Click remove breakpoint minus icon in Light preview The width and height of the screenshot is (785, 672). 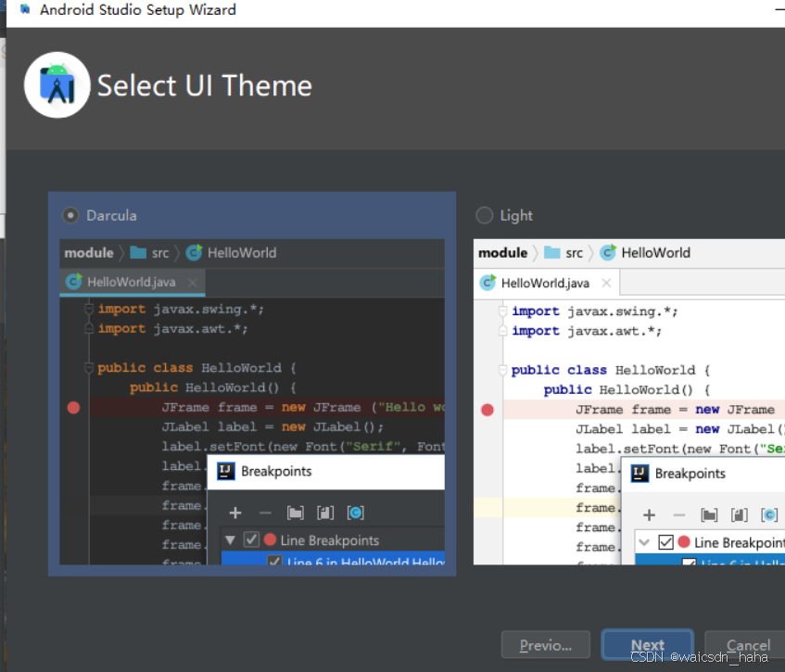click(679, 514)
